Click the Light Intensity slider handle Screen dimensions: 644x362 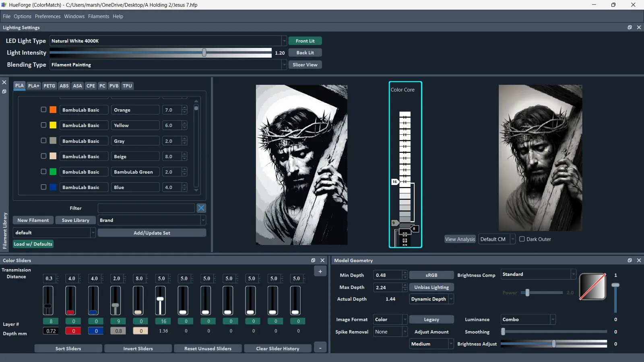point(204,53)
